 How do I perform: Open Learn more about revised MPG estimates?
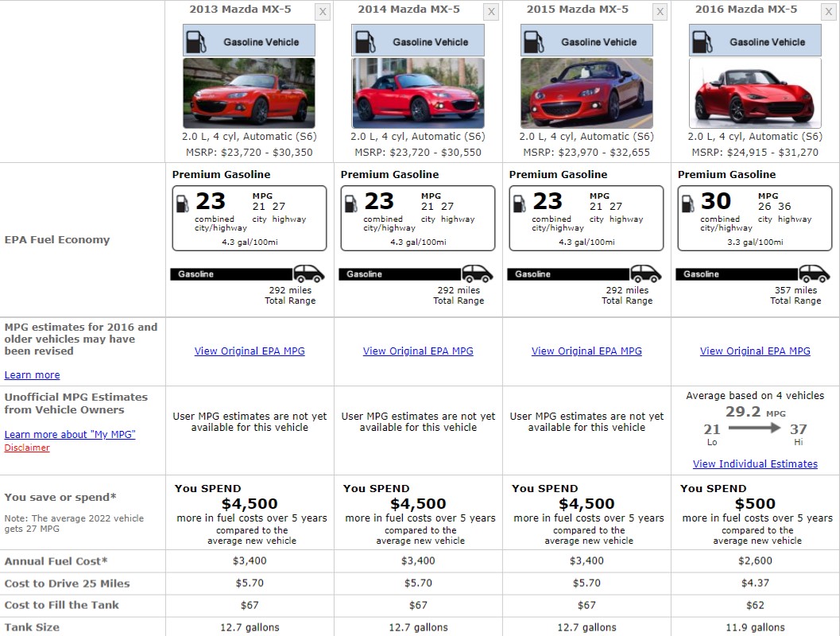tap(32, 375)
